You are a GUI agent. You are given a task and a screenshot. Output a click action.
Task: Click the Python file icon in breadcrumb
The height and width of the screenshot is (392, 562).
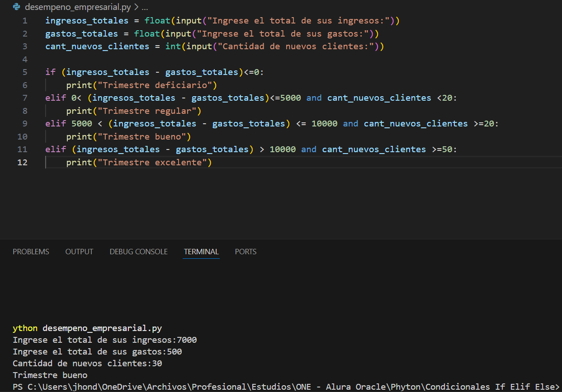click(17, 7)
